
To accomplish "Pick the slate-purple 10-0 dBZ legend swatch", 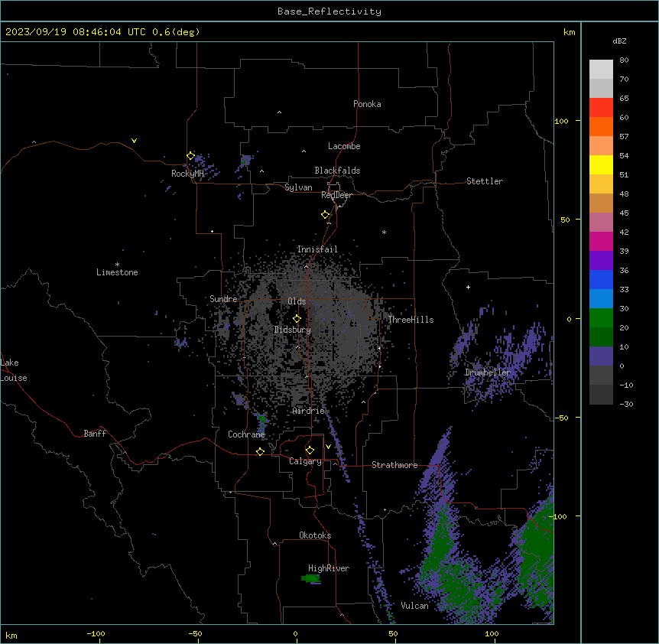I will click(x=601, y=356).
